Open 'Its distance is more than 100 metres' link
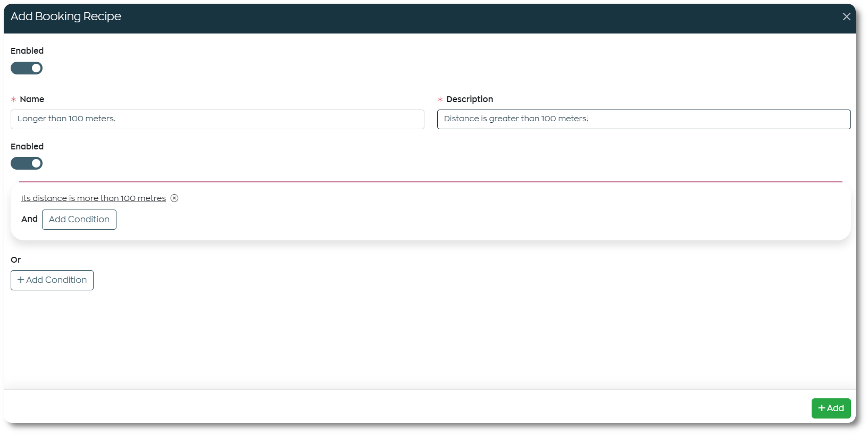The image size is (868, 435). (x=94, y=198)
